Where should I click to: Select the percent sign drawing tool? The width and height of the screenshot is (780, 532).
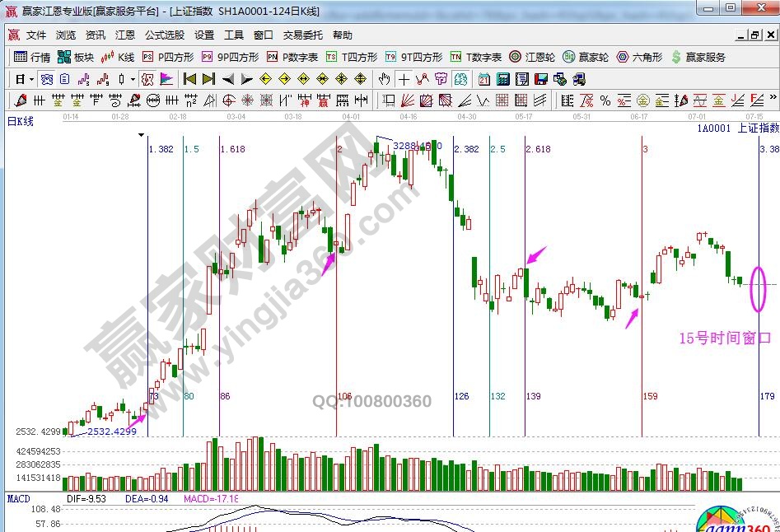coord(605,100)
